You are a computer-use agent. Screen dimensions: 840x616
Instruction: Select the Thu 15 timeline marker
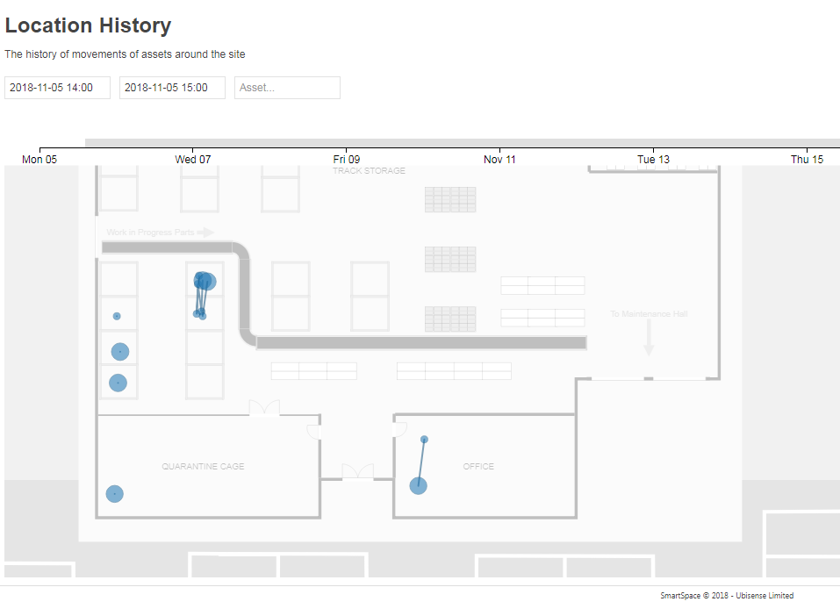click(x=807, y=159)
